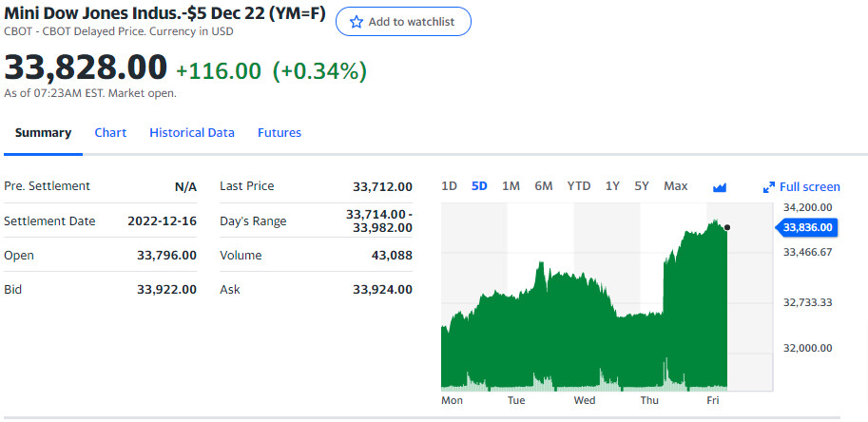Click the black end-point dot on chart
This screenshot has width=868, height=422.
(x=727, y=227)
